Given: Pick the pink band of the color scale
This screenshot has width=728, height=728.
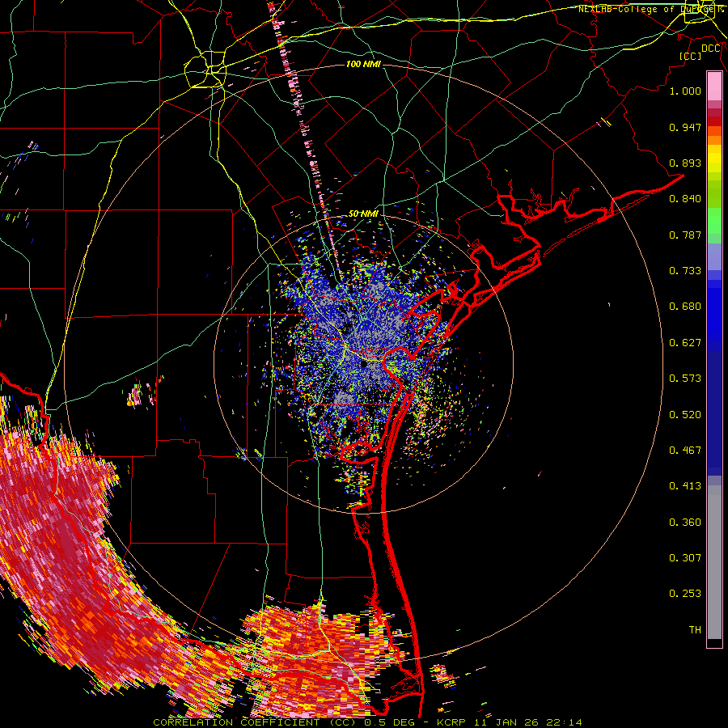Looking at the screenshot, I should tap(714, 86).
